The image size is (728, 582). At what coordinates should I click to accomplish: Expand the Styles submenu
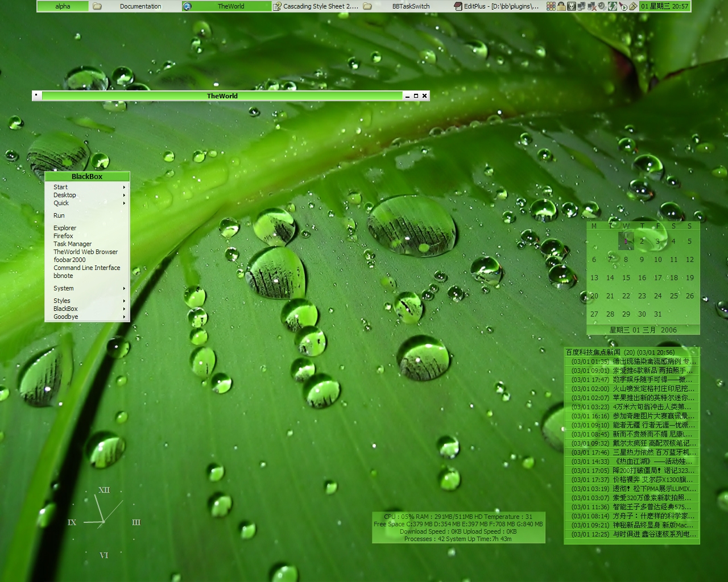(87, 301)
